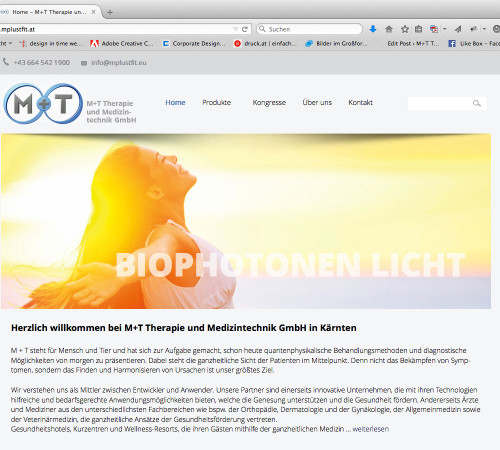The width and height of the screenshot is (500, 450).
Task: Click 'M+T Therapie und Medizintechnik GmbH' logo text
Action: (x=111, y=112)
